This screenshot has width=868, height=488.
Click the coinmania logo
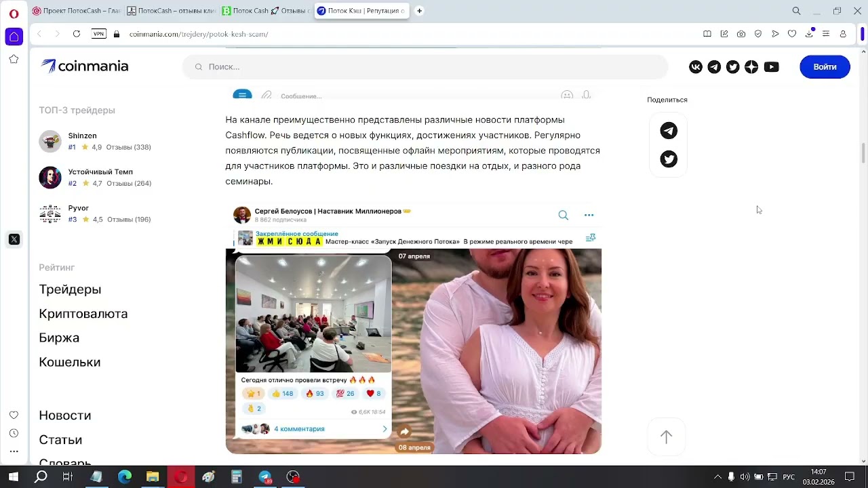(x=84, y=66)
